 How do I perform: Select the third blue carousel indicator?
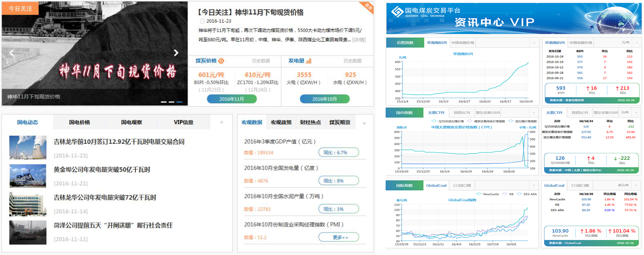pos(179,102)
